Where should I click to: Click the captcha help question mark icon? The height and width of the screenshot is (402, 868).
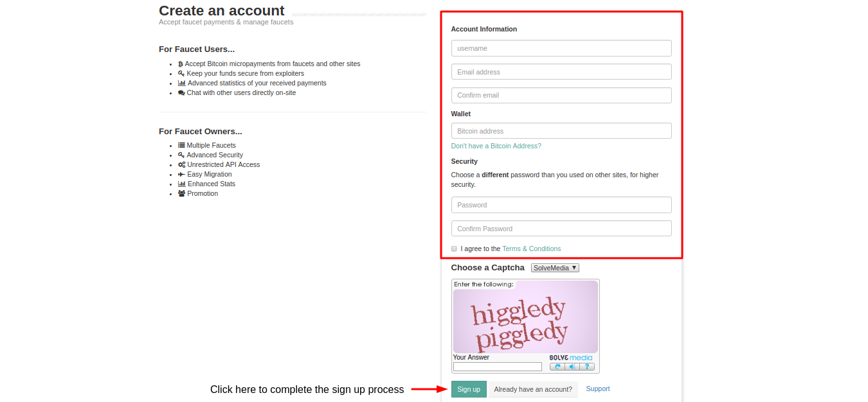point(586,367)
